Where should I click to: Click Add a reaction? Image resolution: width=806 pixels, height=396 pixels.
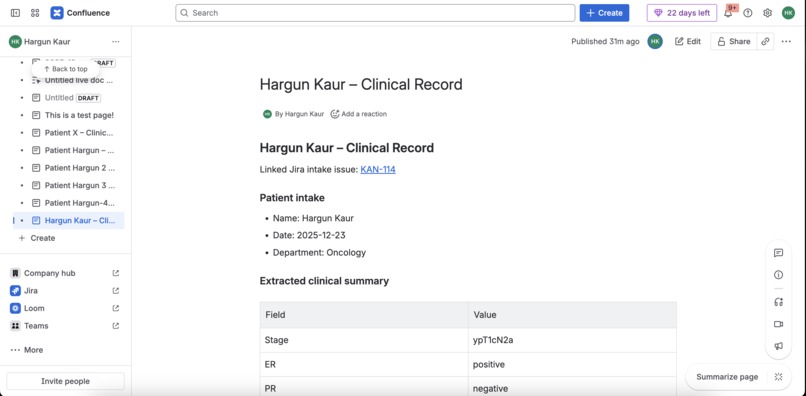359,114
